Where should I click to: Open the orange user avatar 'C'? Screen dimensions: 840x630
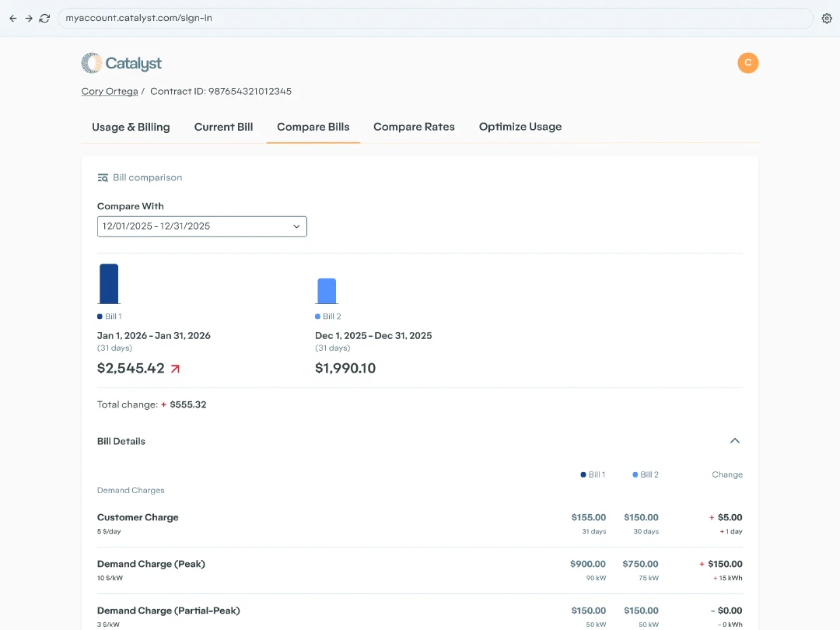coord(748,63)
